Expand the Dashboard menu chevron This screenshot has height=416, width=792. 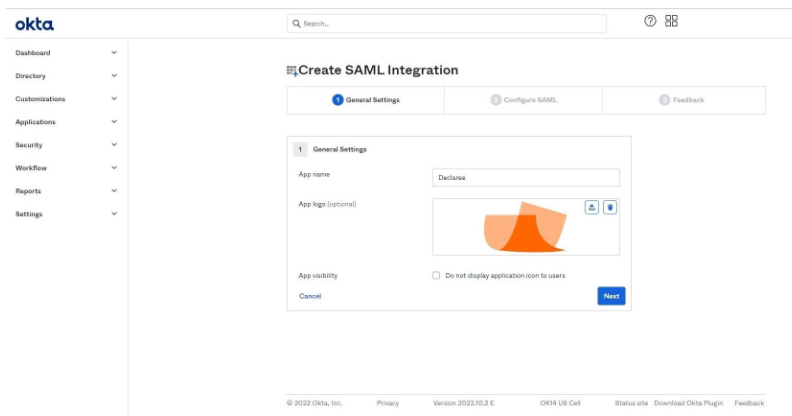click(114, 53)
